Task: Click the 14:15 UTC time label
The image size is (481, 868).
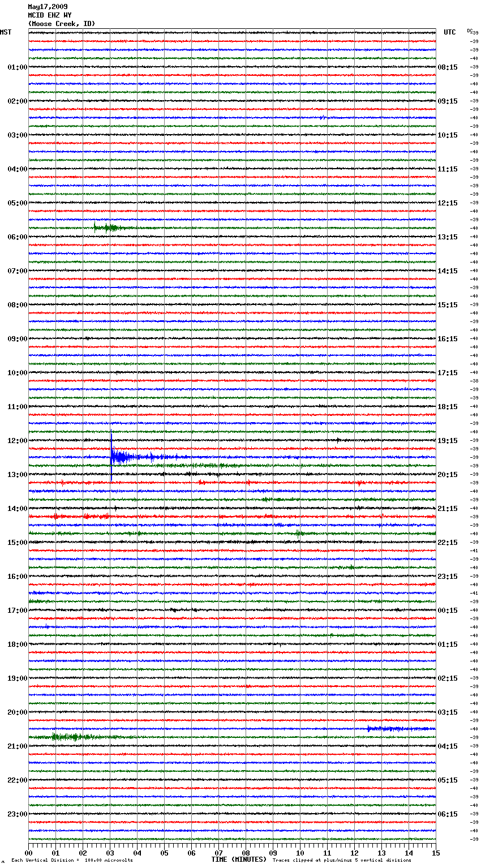Action: tap(448, 271)
